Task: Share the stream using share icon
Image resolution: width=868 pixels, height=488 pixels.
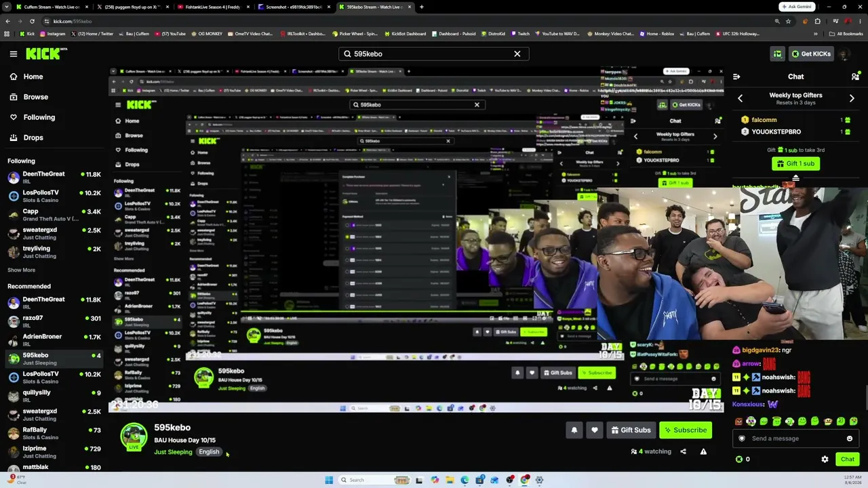Action: click(x=683, y=451)
